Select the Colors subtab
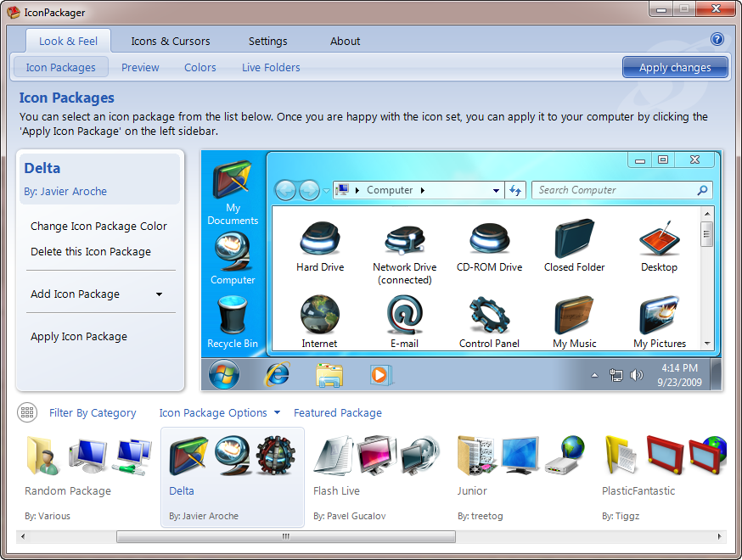Screen dimensions: 742x560 point(200,67)
